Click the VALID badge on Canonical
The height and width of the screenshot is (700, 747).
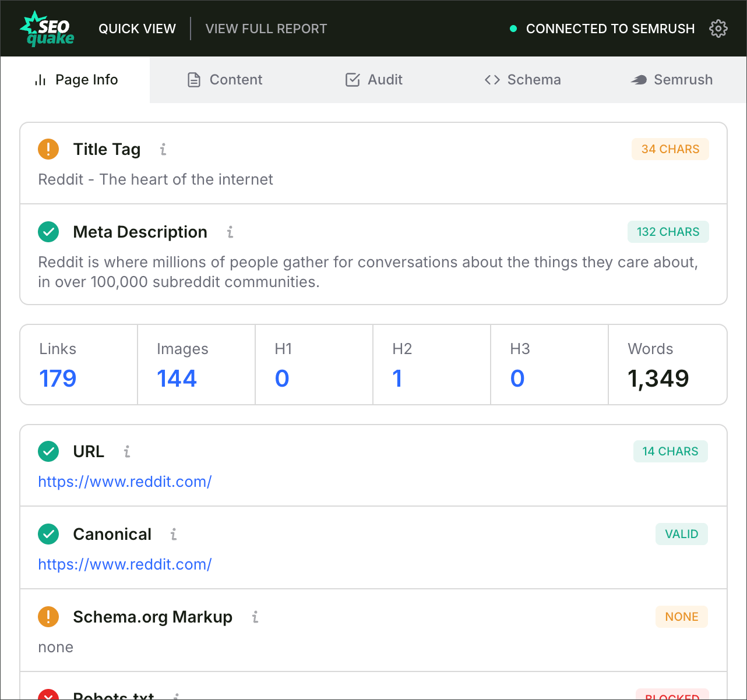pos(682,534)
